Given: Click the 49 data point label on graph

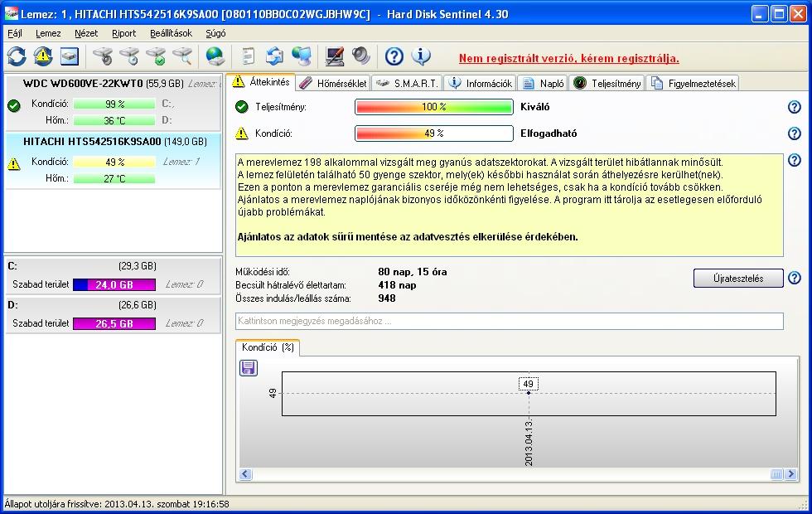Looking at the screenshot, I should 529,384.
